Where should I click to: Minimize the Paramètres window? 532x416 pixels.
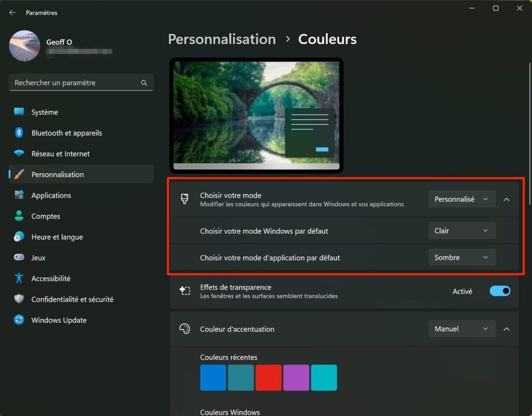coord(472,8)
